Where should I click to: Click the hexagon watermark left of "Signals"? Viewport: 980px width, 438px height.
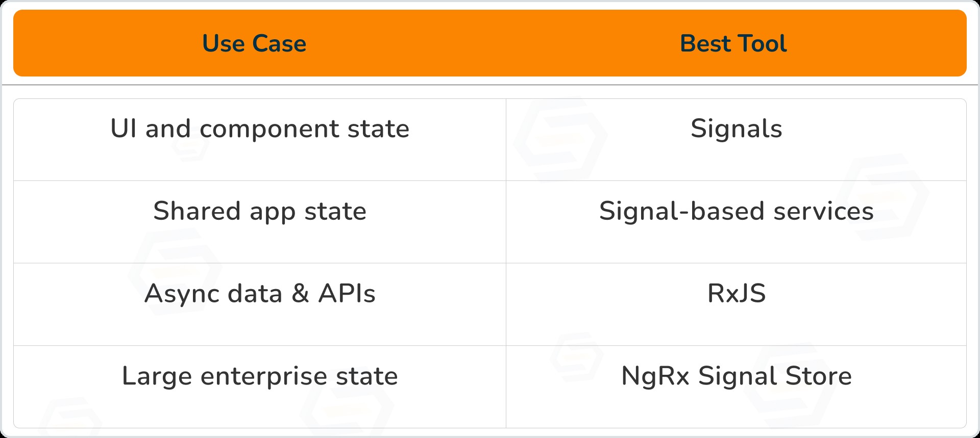point(560,138)
